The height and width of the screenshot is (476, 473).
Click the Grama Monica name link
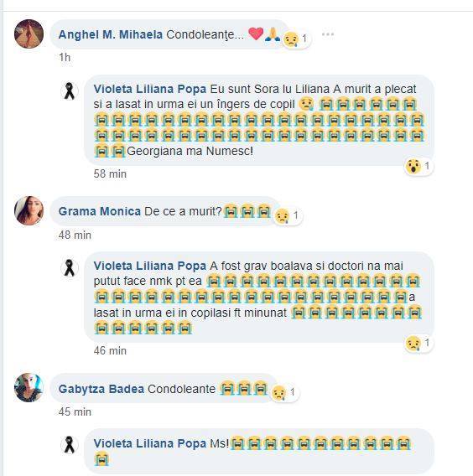tap(99, 211)
